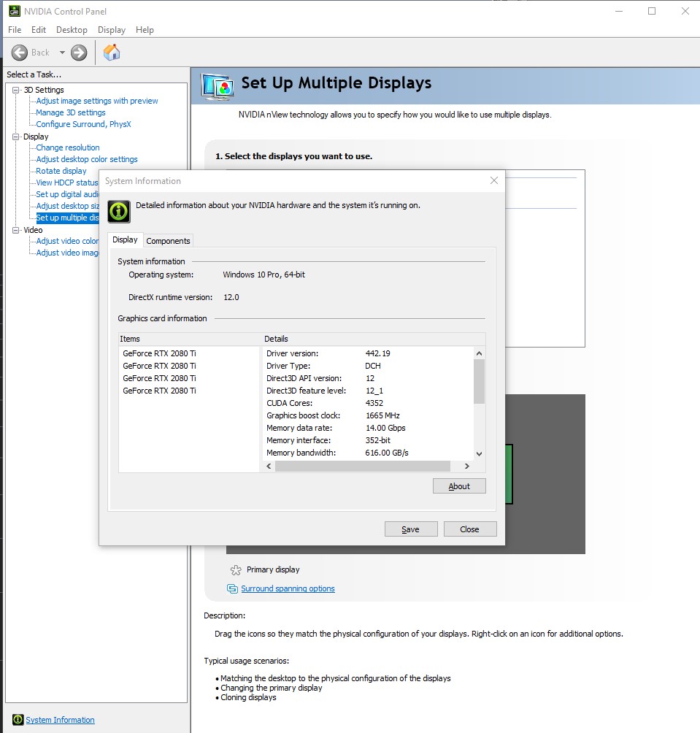Open the Edit menu
This screenshot has height=733, width=700.
tap(38, 29)
